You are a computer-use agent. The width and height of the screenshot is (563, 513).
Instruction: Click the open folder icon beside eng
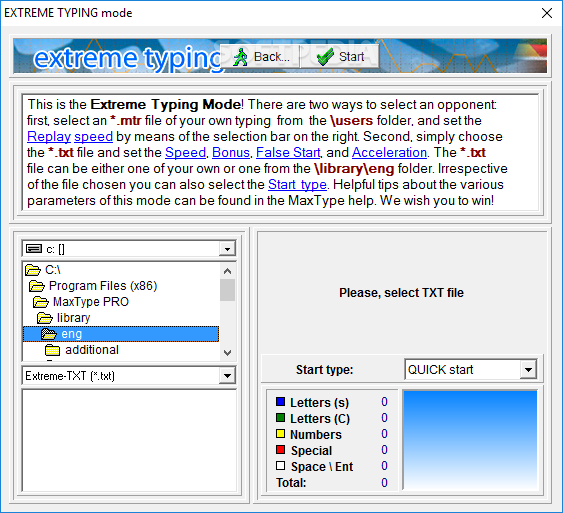pos(49,334)
